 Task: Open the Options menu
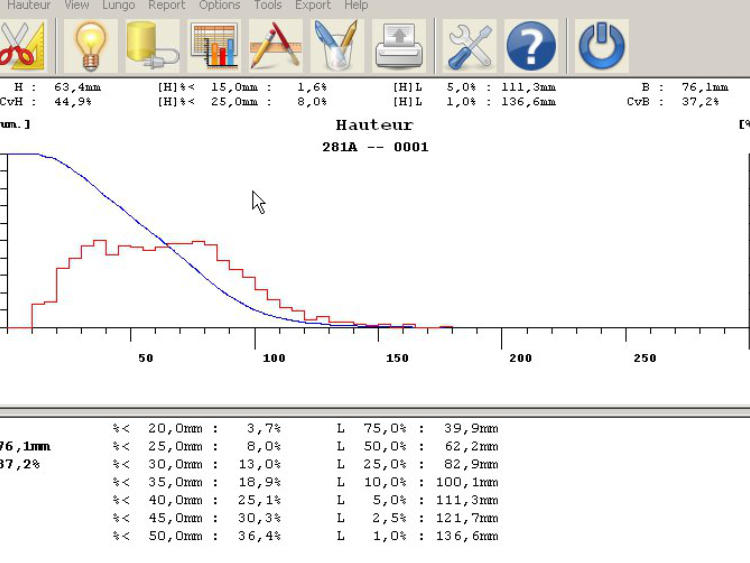point(219,5)
